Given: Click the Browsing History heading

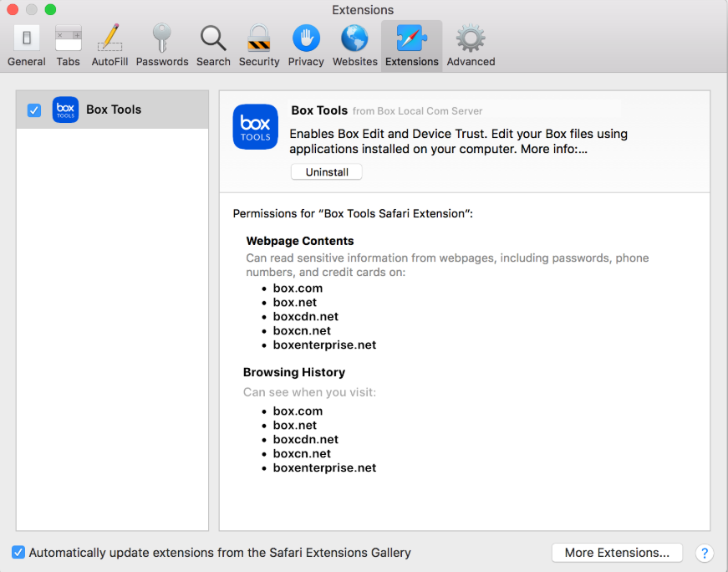Looking at the screenshot, I should [x=294, y=372].
